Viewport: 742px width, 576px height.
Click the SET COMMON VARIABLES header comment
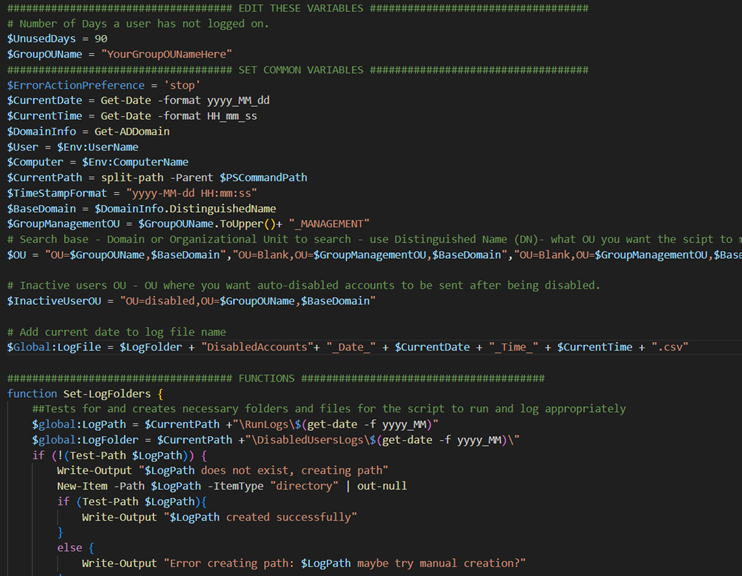pyautogui.click(x=300, y=70)
